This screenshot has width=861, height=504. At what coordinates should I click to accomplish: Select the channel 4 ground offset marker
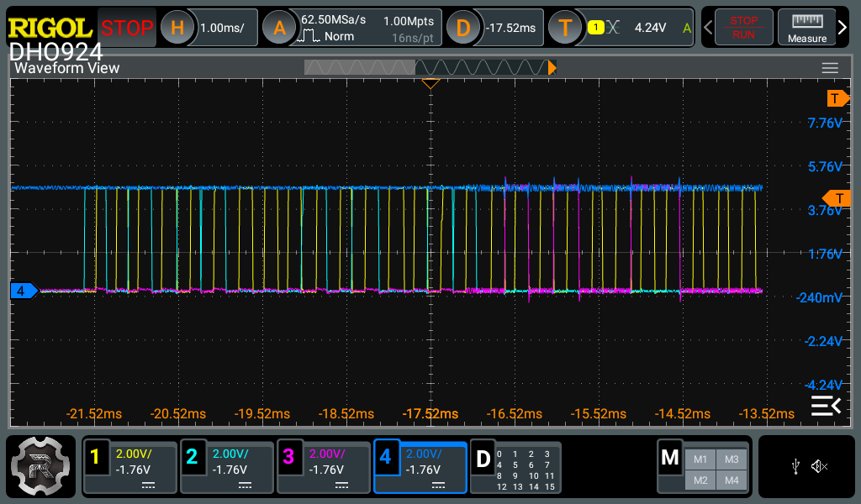pos(23,291)
